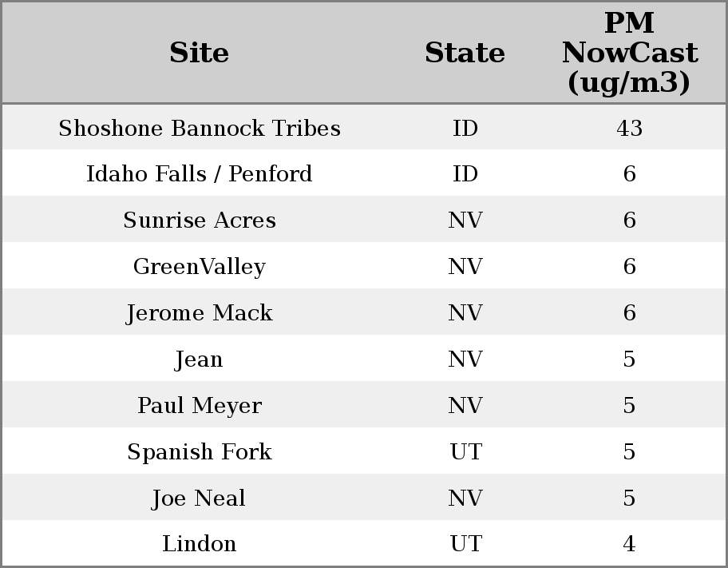
Task: Select the Lindon site cell
Action: coord(200,544)
